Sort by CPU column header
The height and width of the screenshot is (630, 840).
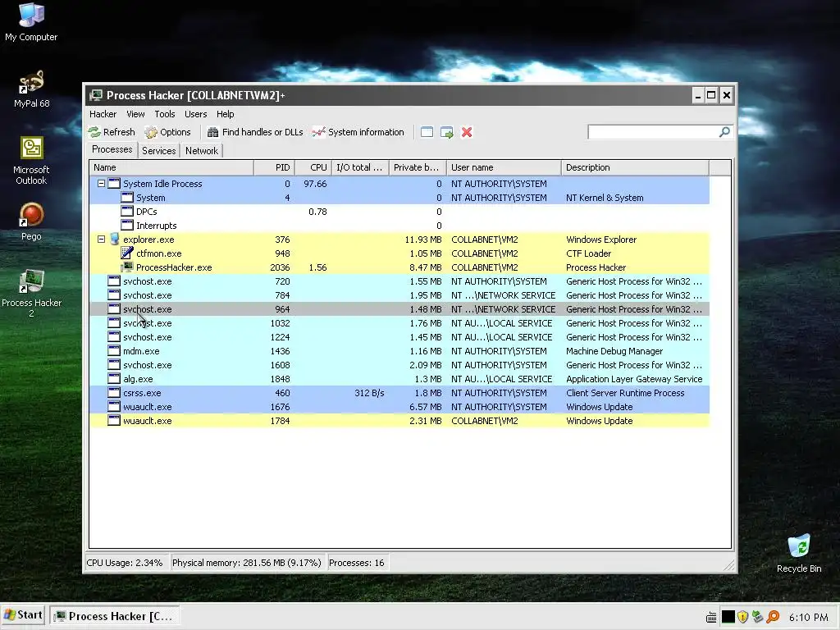click(313, 167)
